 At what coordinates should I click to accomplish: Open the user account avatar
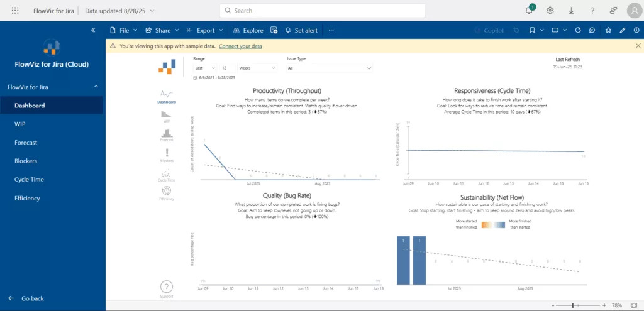coord(635,11)
